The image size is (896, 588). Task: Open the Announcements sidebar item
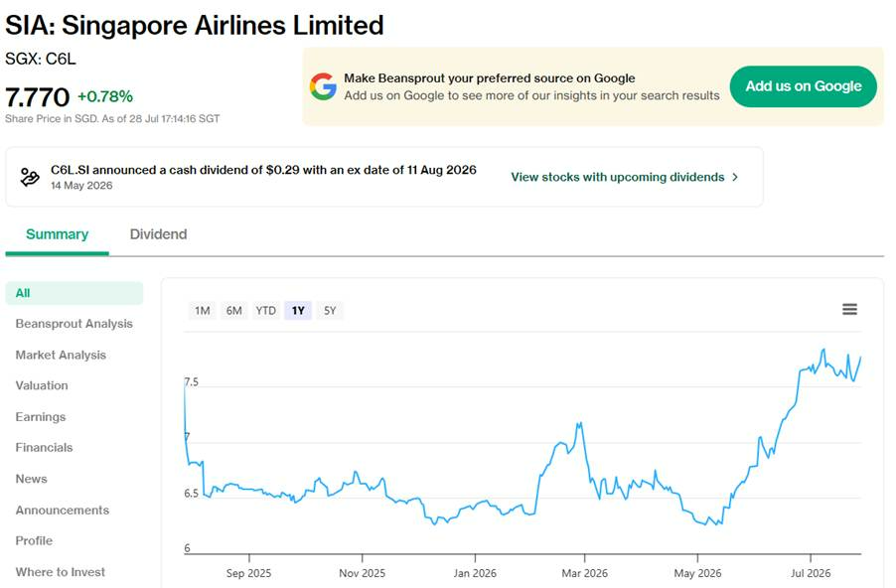(x=63, y=510)
